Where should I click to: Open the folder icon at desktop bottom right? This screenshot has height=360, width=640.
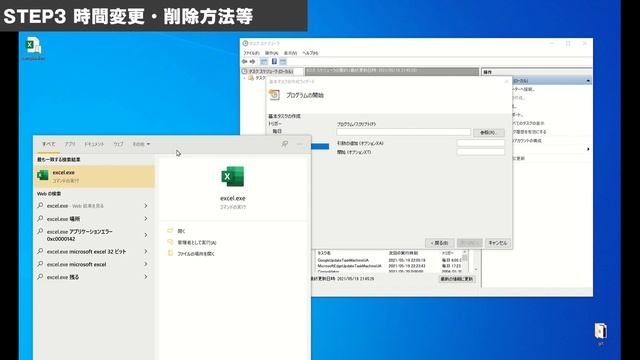600,331
